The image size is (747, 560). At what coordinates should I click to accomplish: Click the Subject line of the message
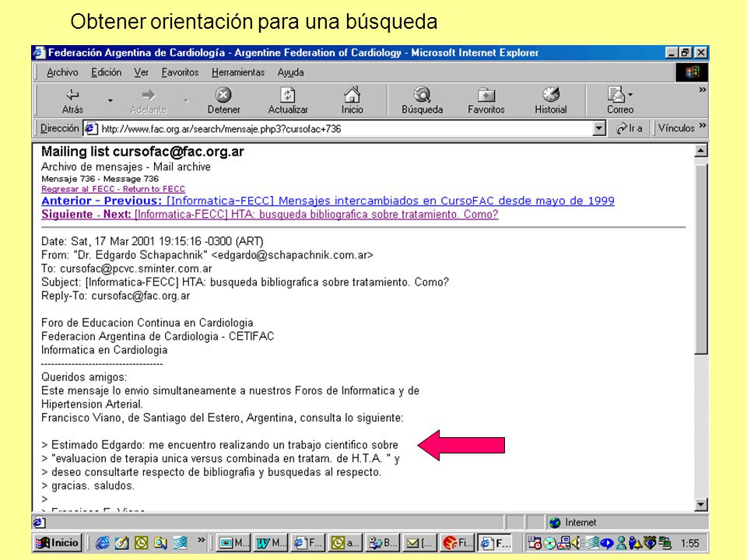[245, 282]
